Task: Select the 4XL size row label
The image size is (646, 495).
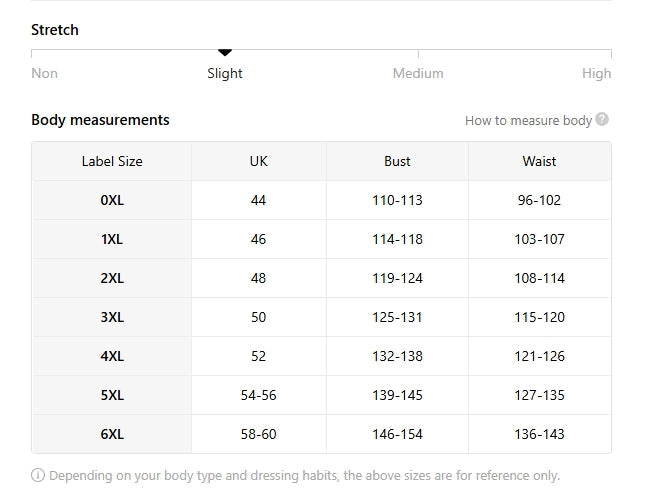Action: tap(112, 356)
